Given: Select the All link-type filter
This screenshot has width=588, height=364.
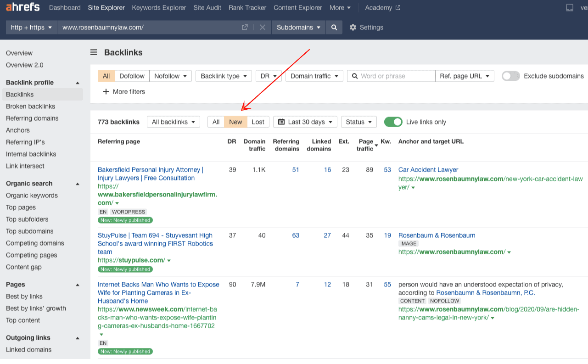Looking at the screenshot, I should coord(106,76).
